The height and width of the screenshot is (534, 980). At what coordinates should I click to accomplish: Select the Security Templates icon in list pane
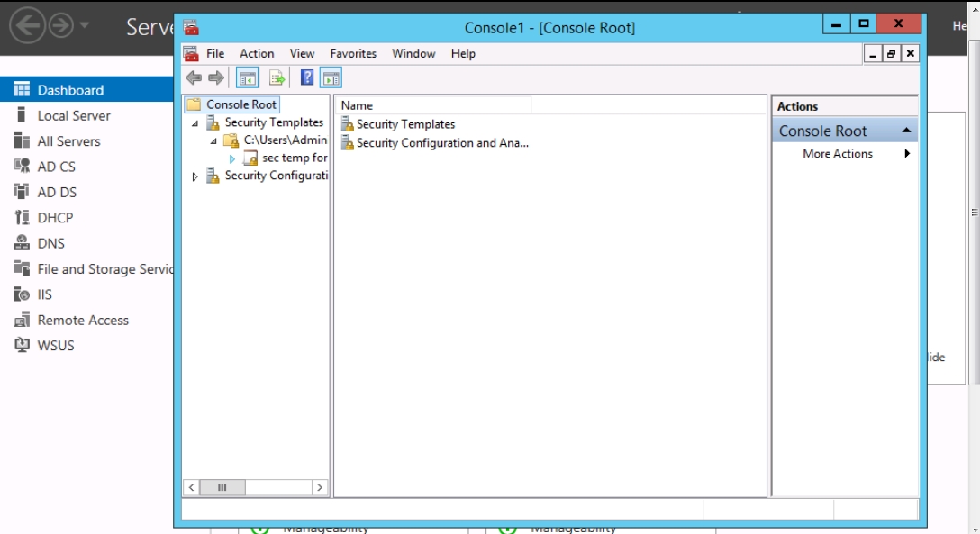click(x=347, y=124)
